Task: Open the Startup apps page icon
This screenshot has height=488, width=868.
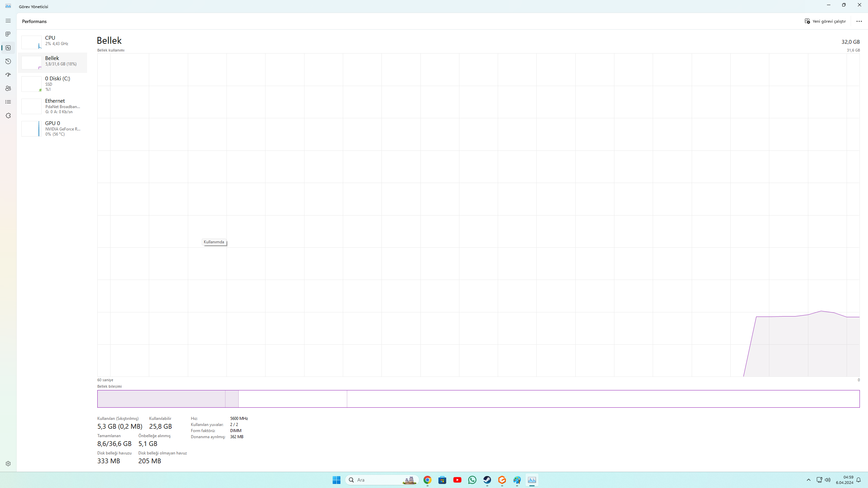Action: [x=8, y=75]
